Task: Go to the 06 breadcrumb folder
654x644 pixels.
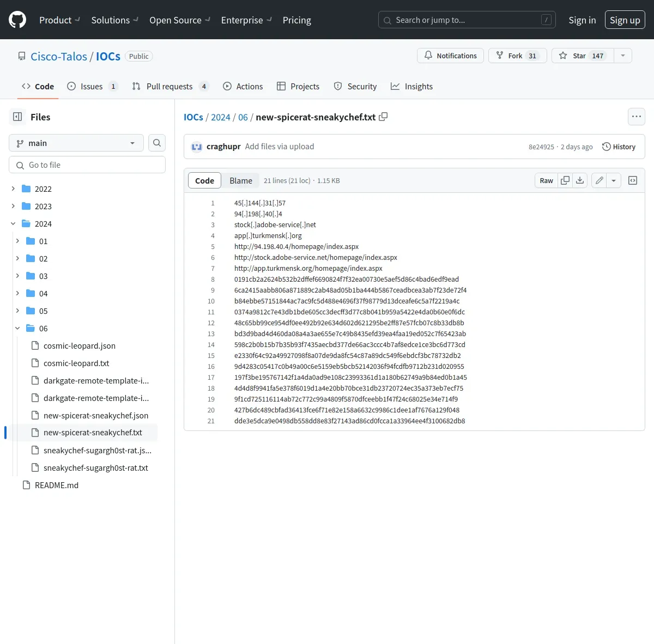Action: pyautogui.click(x=243, y=117)
